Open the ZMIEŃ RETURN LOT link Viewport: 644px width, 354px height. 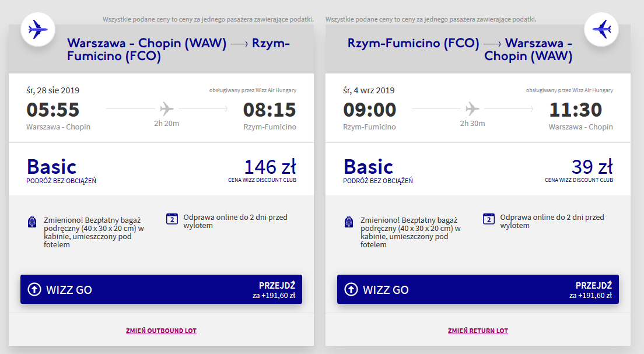tap(478, 331)
